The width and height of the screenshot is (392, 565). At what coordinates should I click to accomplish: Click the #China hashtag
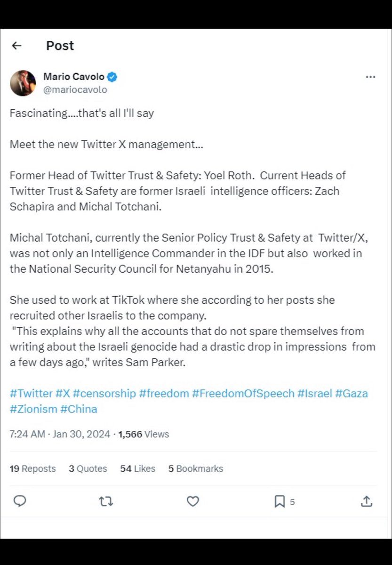[x=79, y=409]
